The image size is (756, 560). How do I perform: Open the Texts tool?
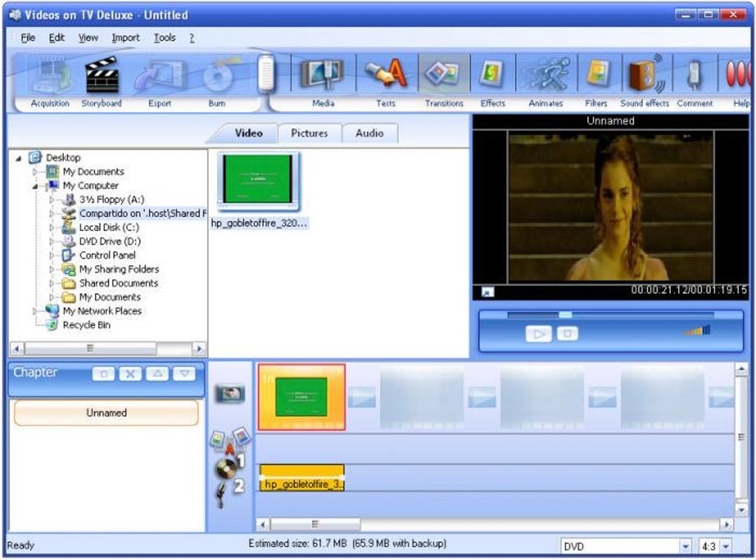pyautogui.click(x=385, y=82)
